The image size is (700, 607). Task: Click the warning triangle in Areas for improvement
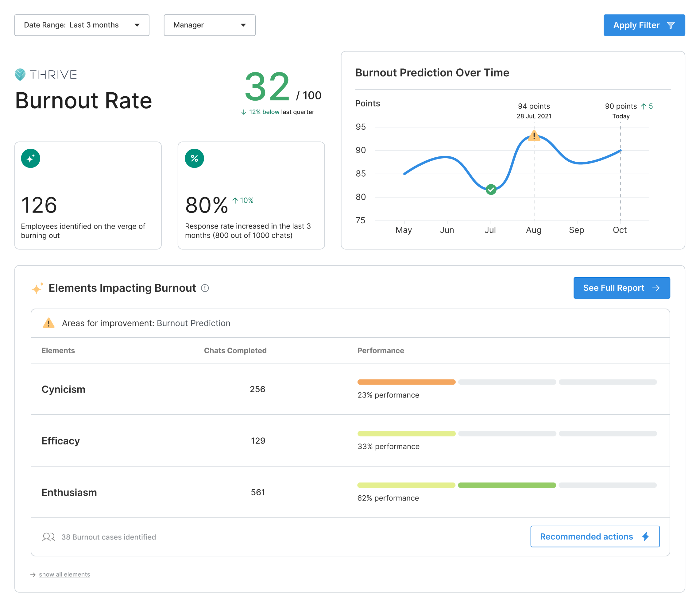[x=48, y=323]
